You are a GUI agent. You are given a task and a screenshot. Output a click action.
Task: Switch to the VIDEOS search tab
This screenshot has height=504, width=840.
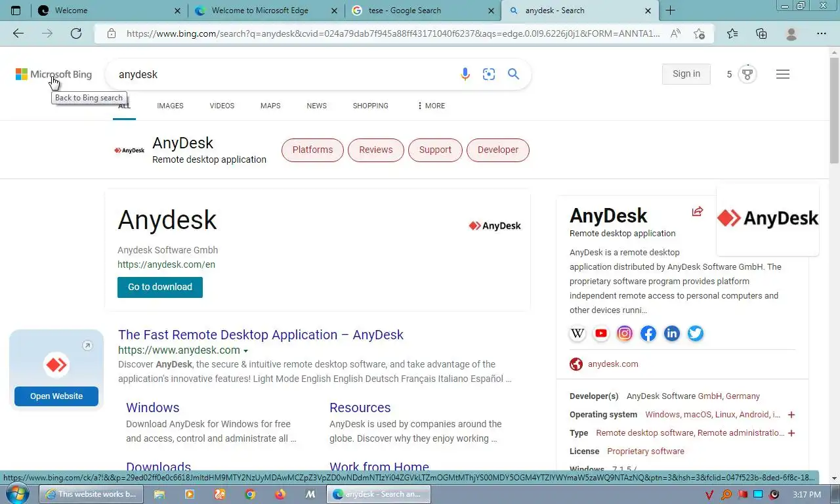(x=222, y=106)
